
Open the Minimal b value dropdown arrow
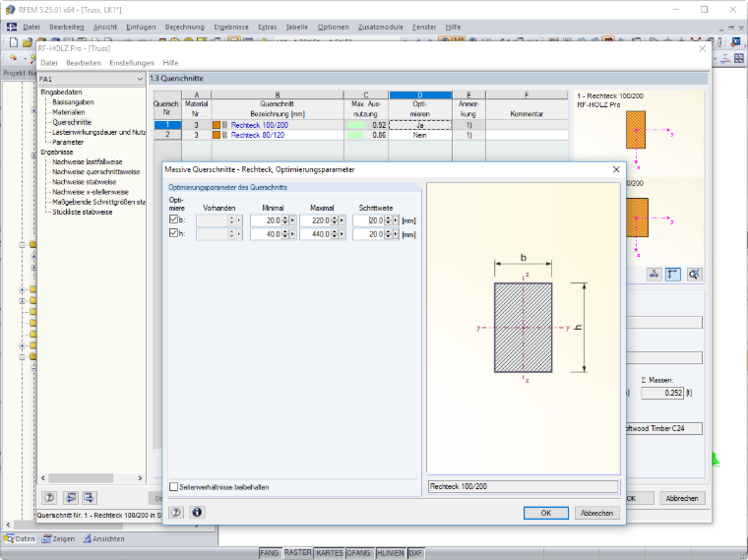coord(292,220)
